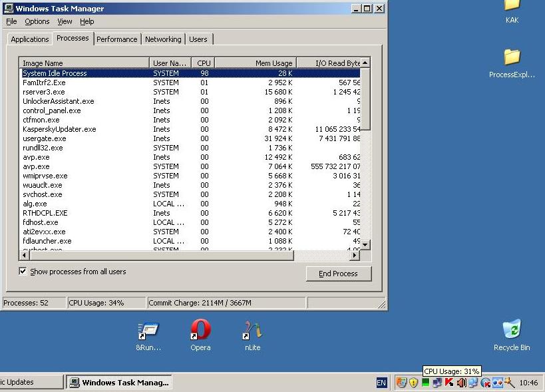Screen dimensions: 545x392
Task: Click the blue and orange arrows tray icon
Action: pos(497,383)
